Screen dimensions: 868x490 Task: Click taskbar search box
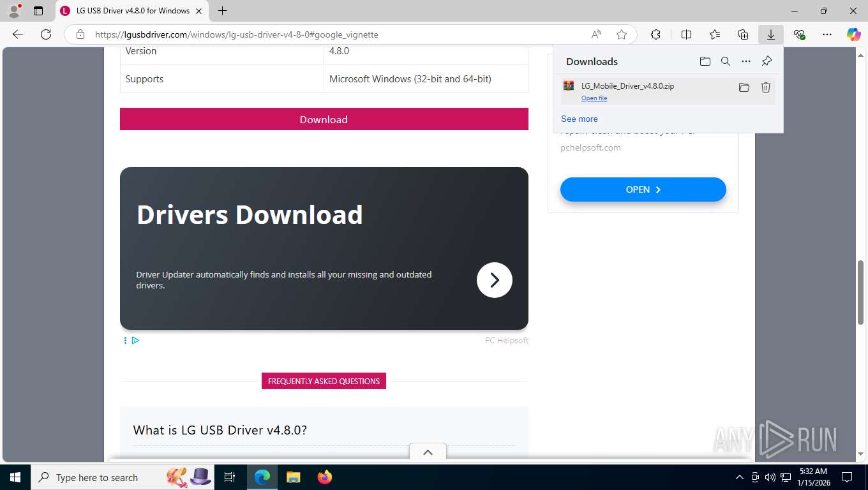click(x=123, y=477)
